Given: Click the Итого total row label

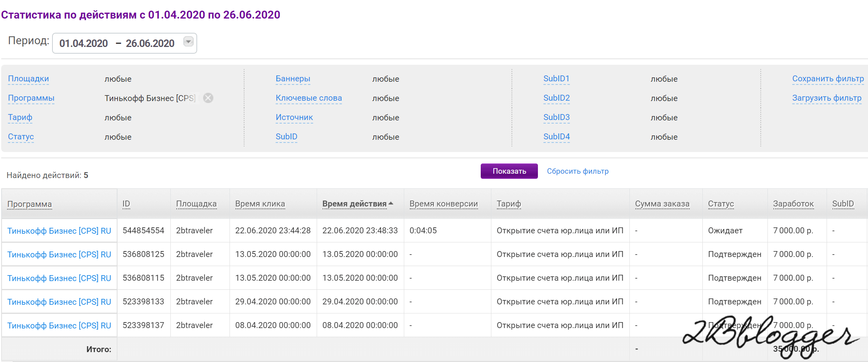Looking at the screenshot, I should point(99,349).
